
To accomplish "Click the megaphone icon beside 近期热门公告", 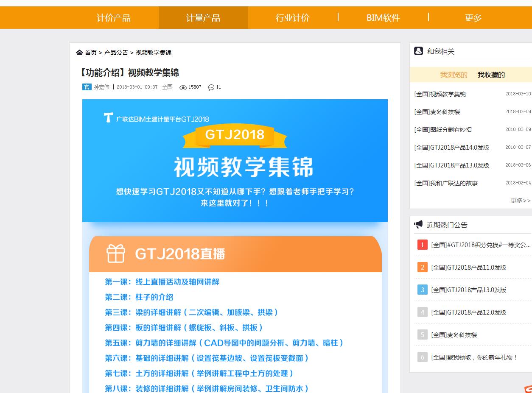I will coord(418,224).
